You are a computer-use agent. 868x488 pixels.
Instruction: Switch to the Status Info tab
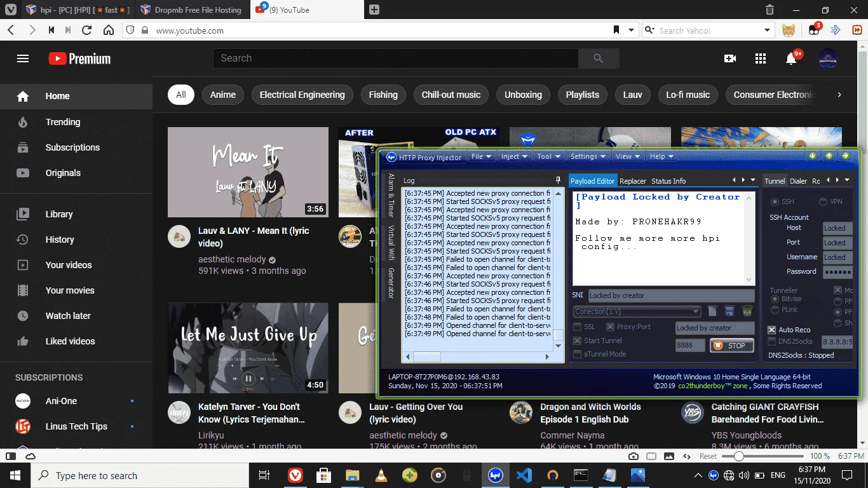pos(668,181)
